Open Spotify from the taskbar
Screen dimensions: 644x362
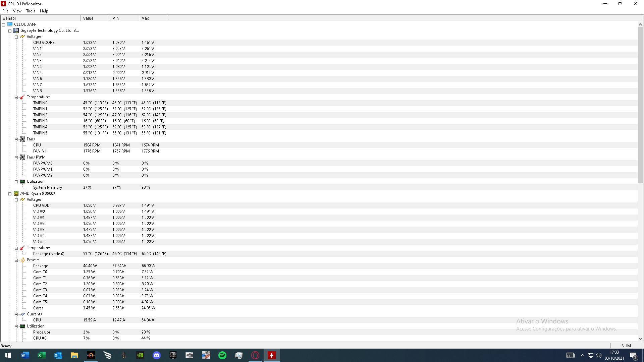coord(222,355)
